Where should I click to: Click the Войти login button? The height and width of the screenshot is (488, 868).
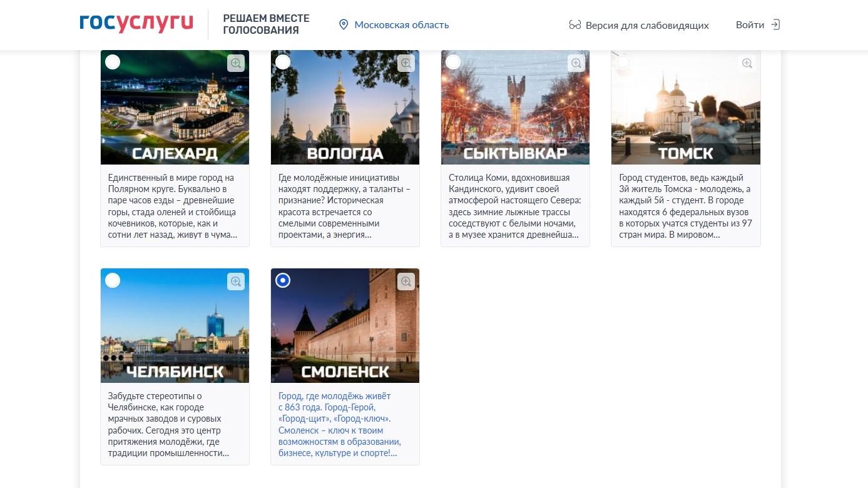pyautogui.click(x=750, y=25)
